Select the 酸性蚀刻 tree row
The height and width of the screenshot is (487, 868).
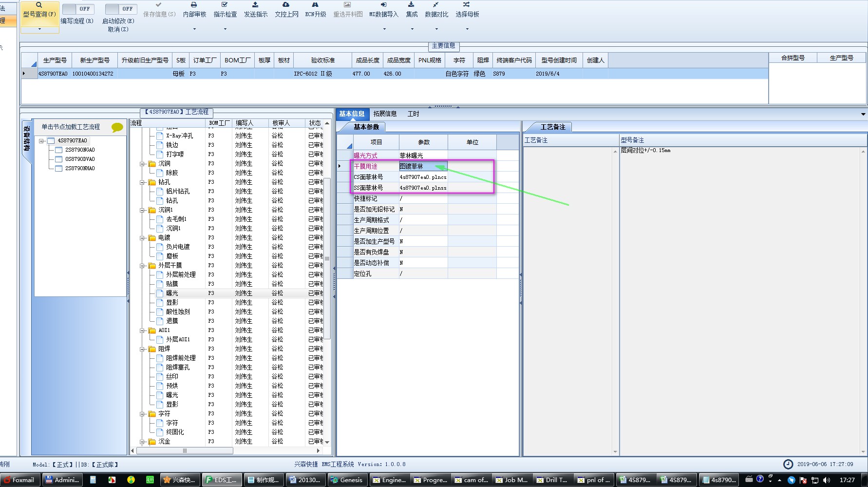click(x=178, y=312)
